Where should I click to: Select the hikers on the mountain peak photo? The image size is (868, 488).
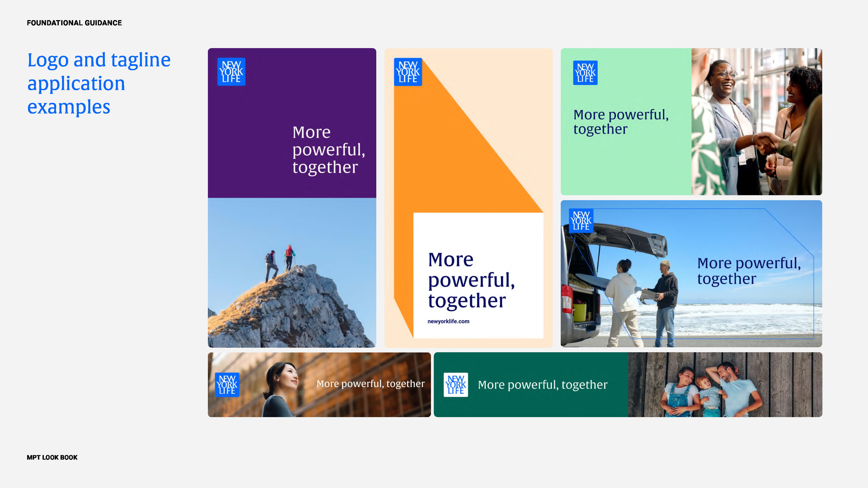(292, 273)
